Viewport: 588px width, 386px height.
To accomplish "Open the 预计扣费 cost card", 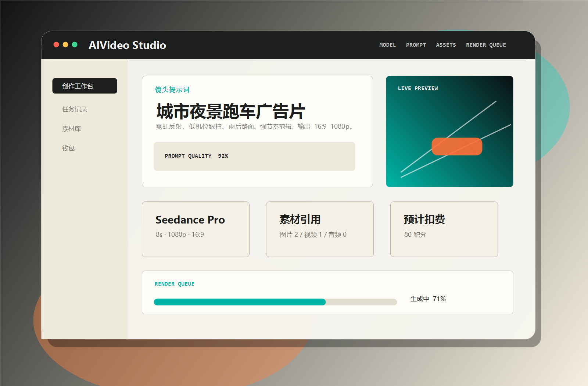I will [444, 229].
